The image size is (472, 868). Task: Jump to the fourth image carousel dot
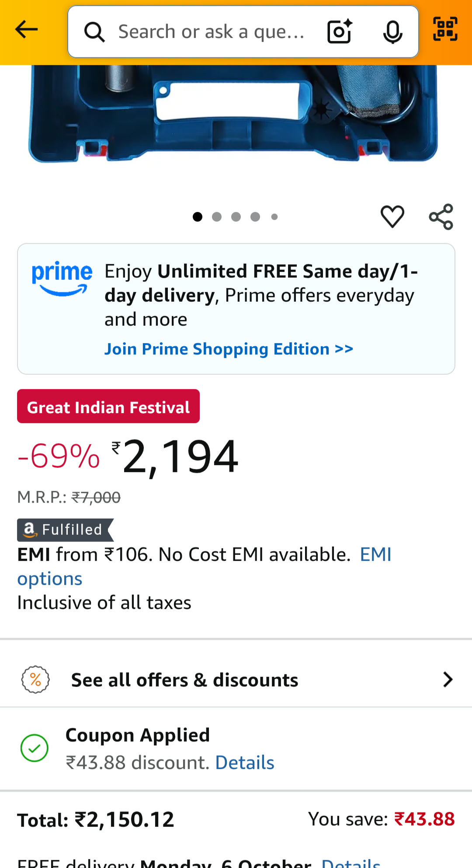click(255, 217)
